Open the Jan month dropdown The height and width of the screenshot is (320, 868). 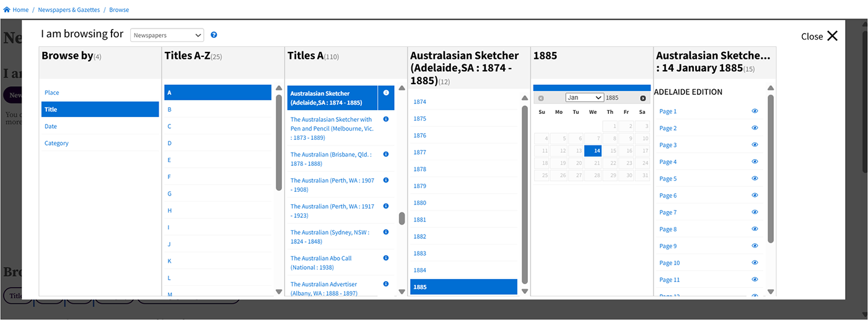(x=584, y=98)
